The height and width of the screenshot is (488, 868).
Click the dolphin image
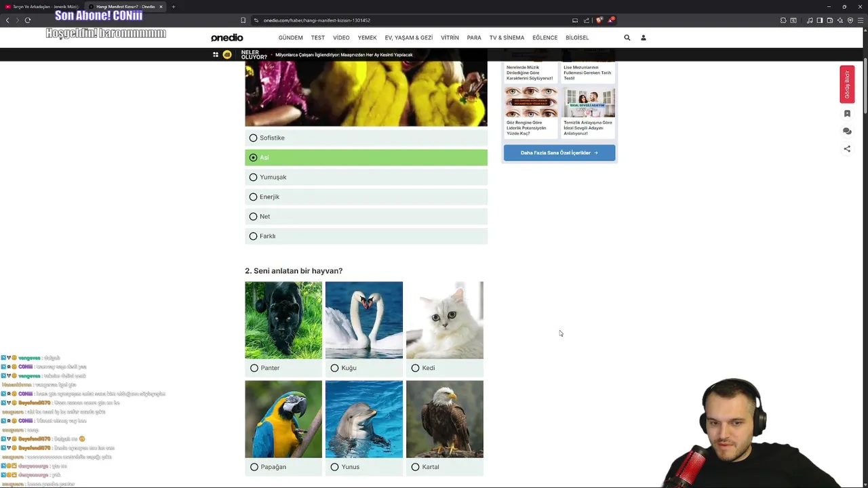364,419
